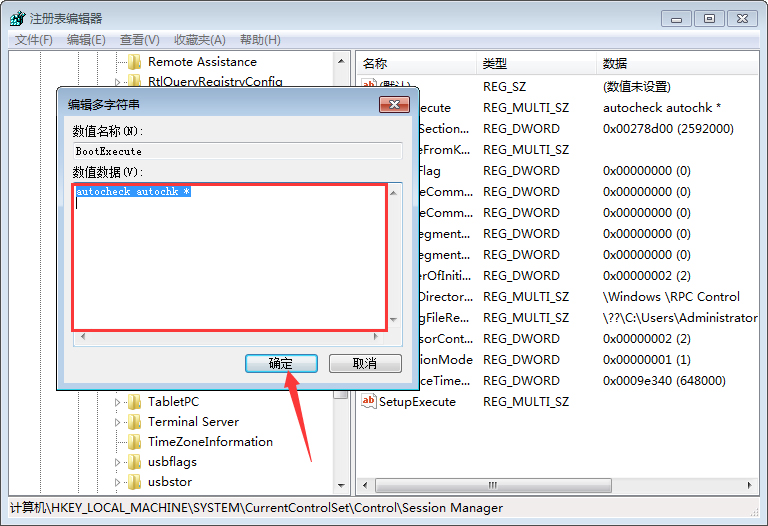Click the Terminal Server folder icon

click(135, 422)
